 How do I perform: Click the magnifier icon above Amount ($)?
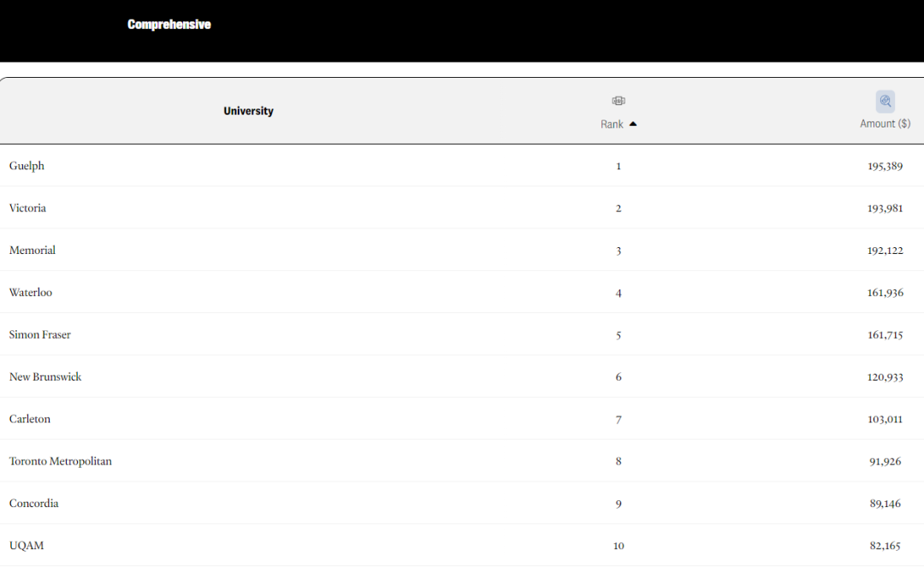(885, 101)
